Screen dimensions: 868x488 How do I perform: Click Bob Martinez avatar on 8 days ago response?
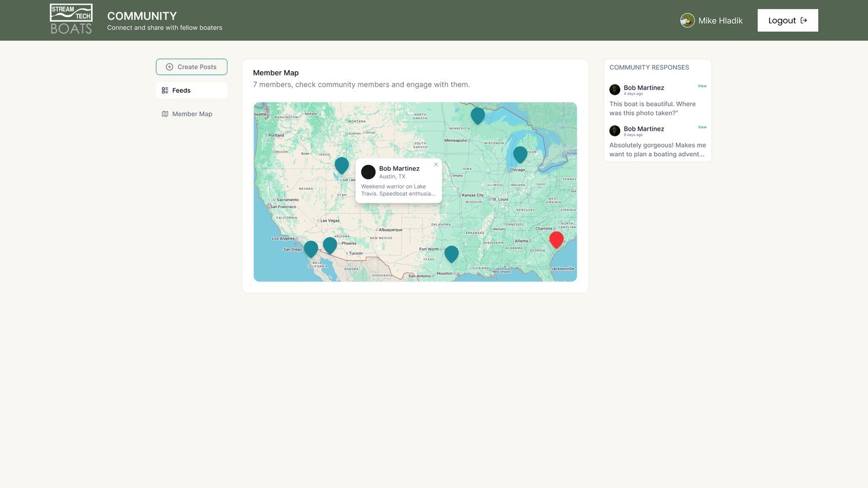tap(615, 131)
